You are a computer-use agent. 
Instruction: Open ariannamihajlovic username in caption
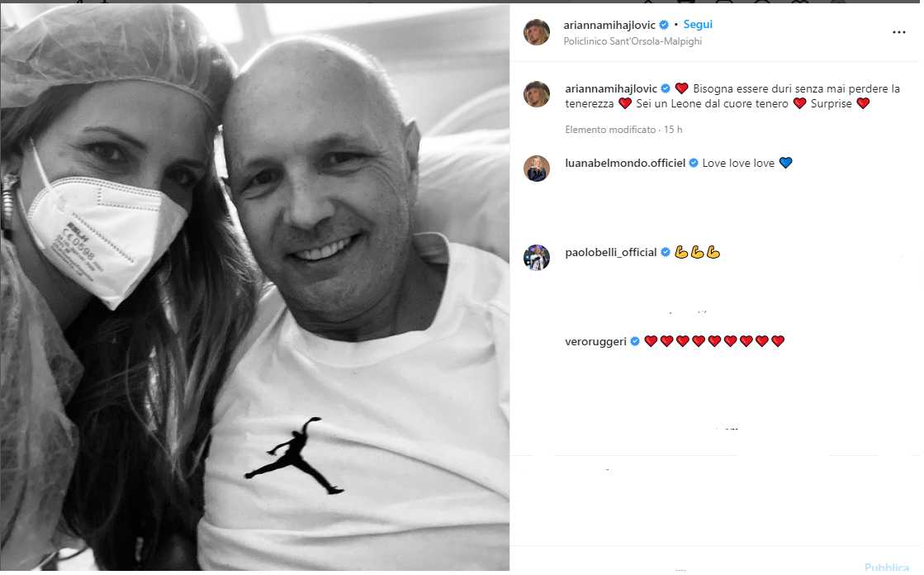(611, 89)
